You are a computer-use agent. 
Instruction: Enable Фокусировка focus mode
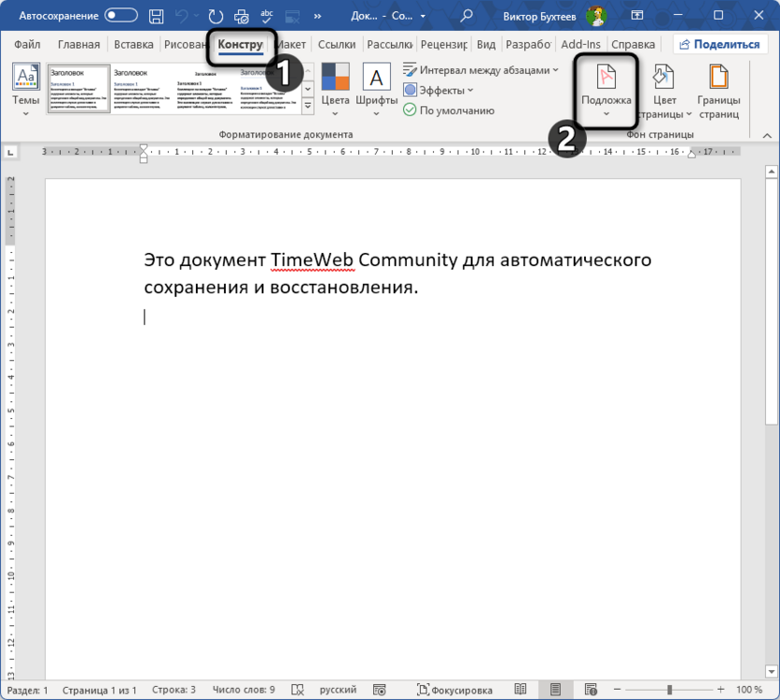(x=455, y=690)
